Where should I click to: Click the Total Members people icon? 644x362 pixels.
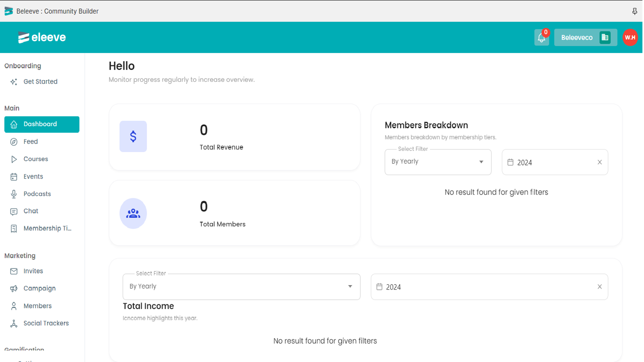133,213
